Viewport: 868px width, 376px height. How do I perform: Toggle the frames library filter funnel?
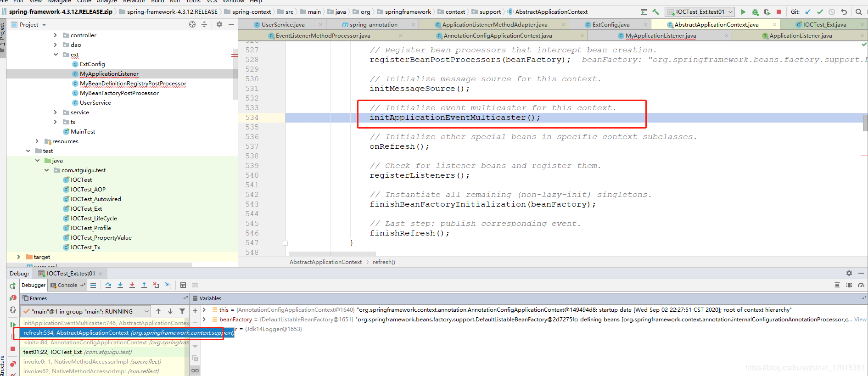(x=182, y=311)
